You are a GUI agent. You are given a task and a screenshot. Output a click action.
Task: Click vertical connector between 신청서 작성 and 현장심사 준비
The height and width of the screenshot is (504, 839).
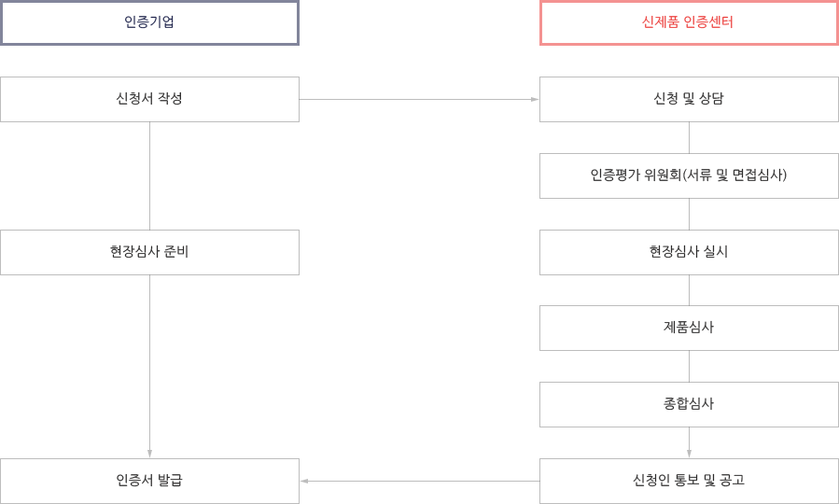[150, 176]
